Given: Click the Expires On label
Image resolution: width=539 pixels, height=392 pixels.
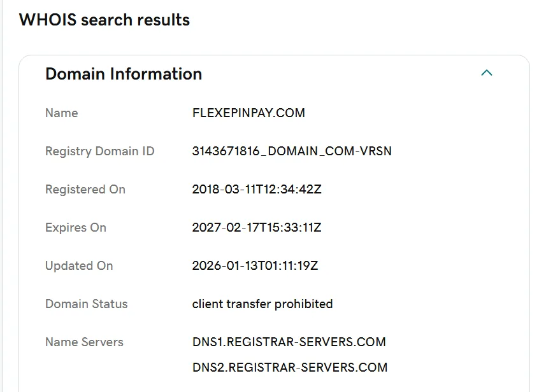Looking at the screenshot, I should (76, 227).
